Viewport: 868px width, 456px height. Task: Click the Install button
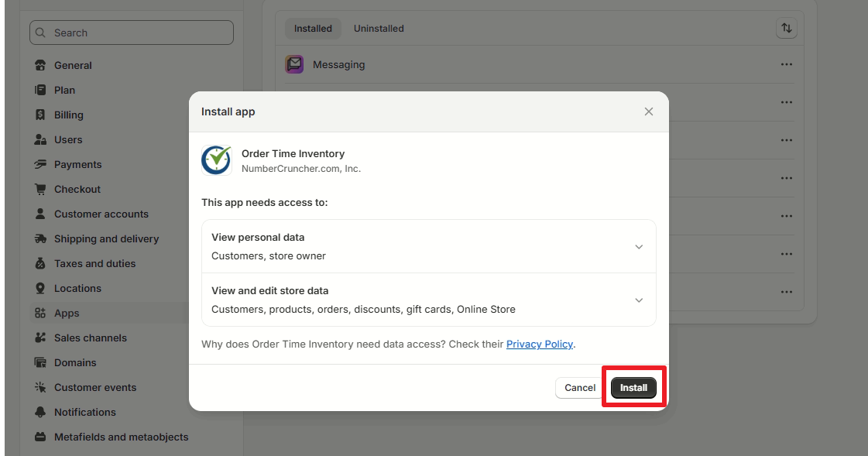click(633, 388)
